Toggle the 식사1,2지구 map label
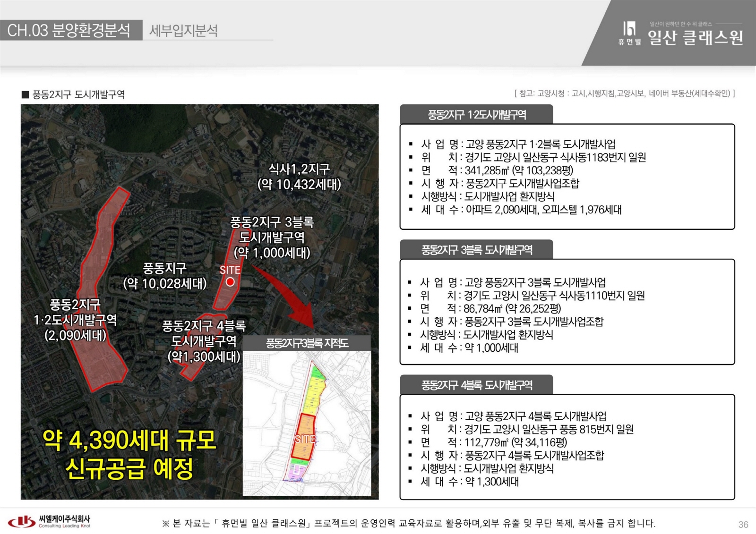Image resolution: width=756 pixels, height=534 pixels. [300, 175]
